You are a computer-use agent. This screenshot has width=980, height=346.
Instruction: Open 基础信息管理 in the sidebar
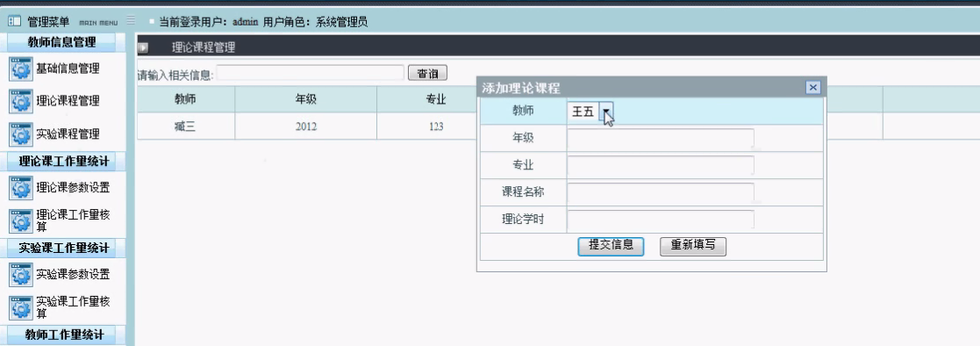click(68, 68)
